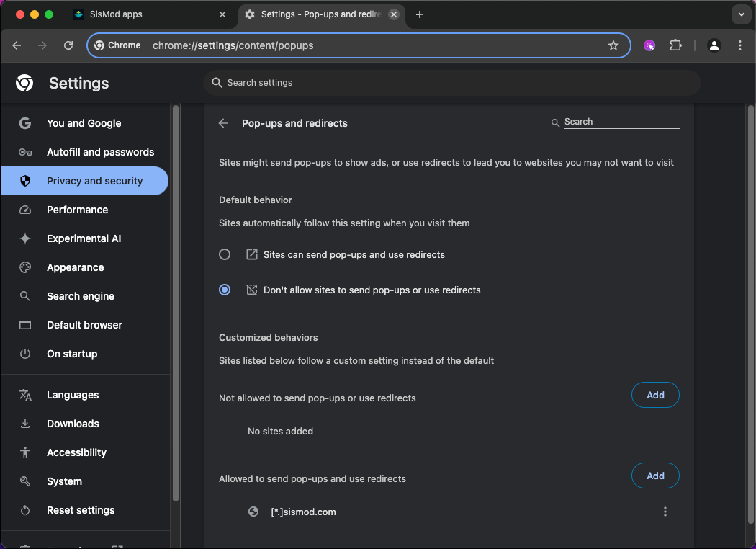
Task: Add a site to Allowed pop-ups list
Action: click(x=655, y=476)
